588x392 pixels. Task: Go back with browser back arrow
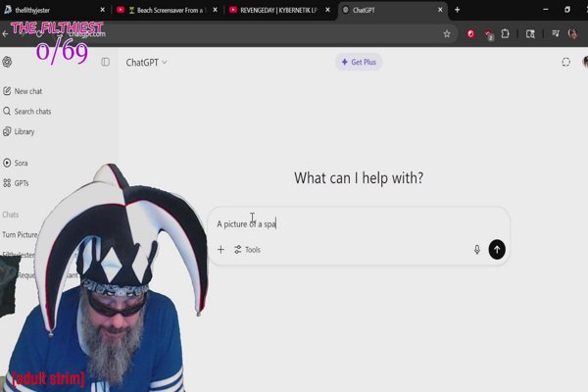5,33
